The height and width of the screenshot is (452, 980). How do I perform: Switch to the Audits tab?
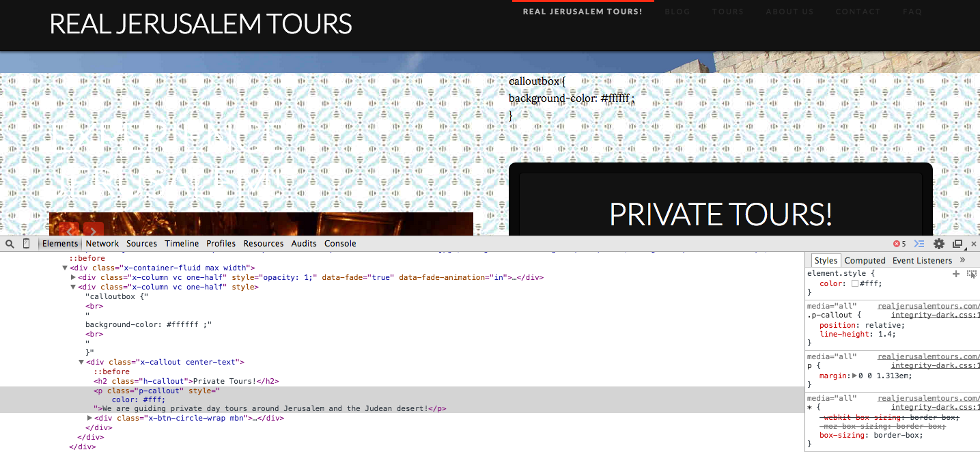coord(304,244)
